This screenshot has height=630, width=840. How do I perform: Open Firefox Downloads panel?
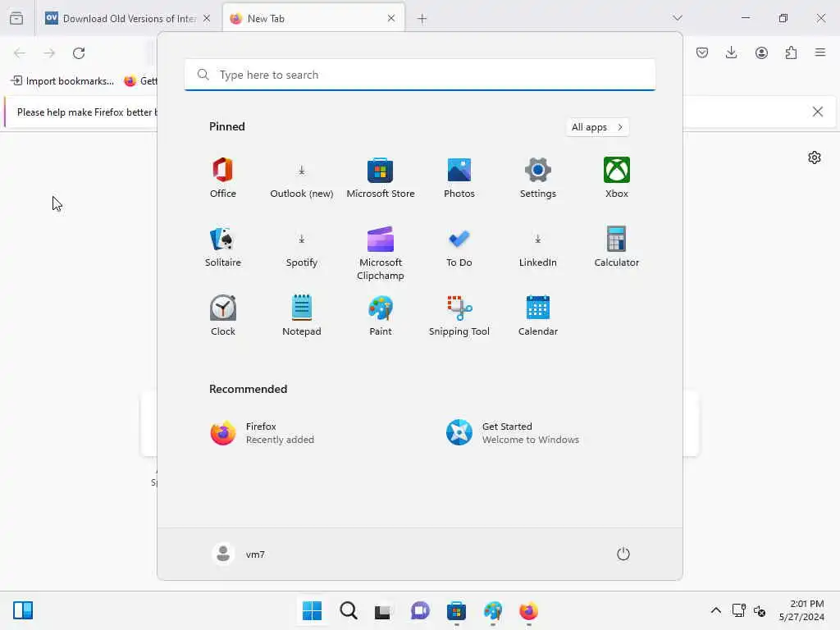(731, 52)
